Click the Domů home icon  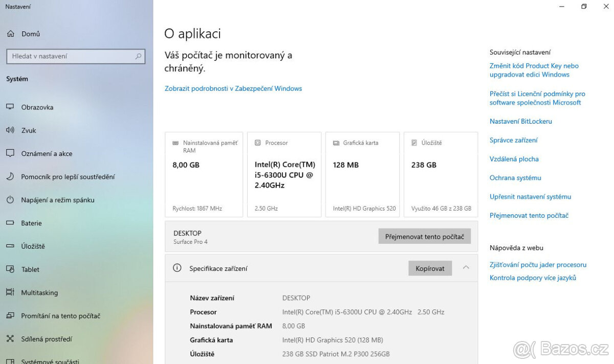coord(10,34)
